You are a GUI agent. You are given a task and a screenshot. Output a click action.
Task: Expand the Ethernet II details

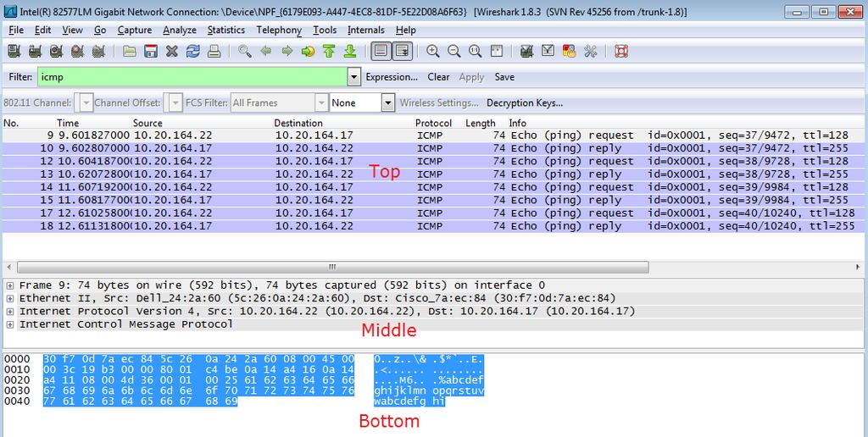point(10,299)
